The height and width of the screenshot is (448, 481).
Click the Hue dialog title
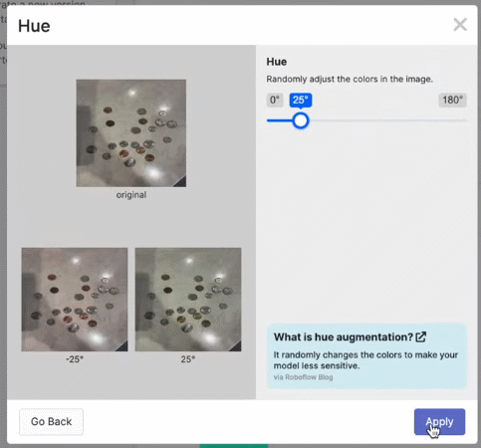pos(34,26)
